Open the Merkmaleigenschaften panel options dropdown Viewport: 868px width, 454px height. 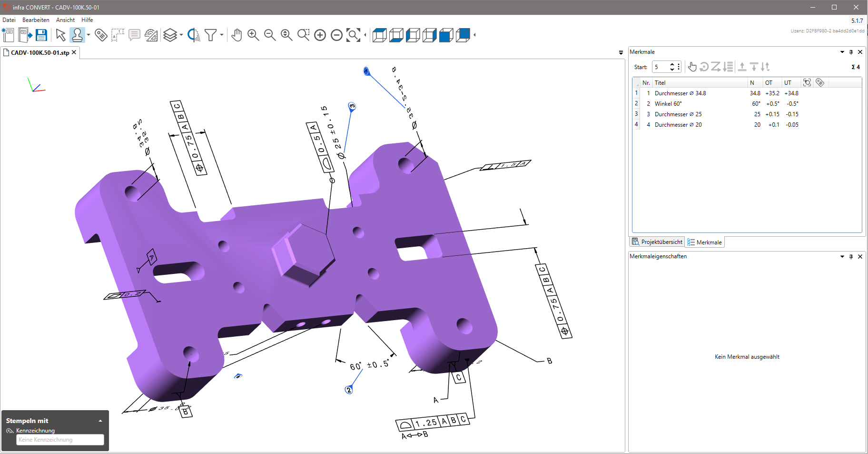point(842,256)
